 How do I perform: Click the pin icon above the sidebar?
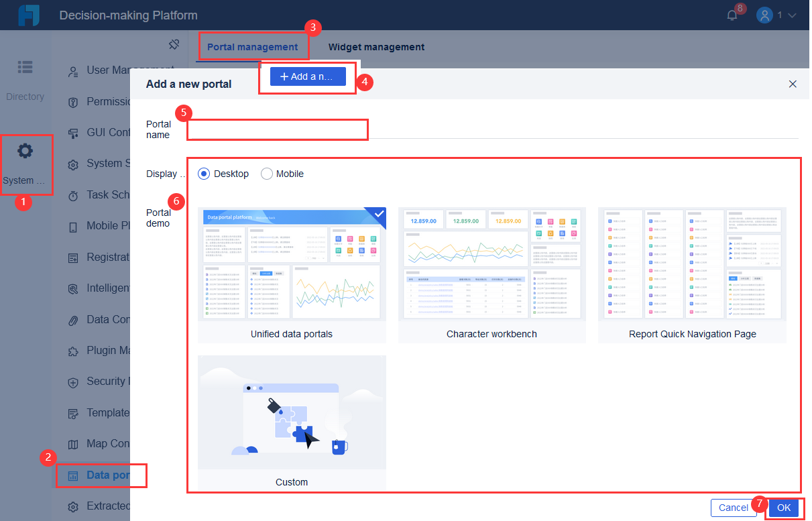point(174,44)
